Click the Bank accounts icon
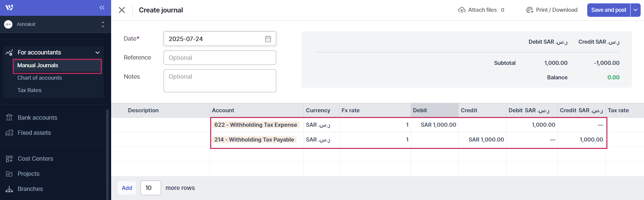Viewport: 644px width, 200px height. coord(9,118)
